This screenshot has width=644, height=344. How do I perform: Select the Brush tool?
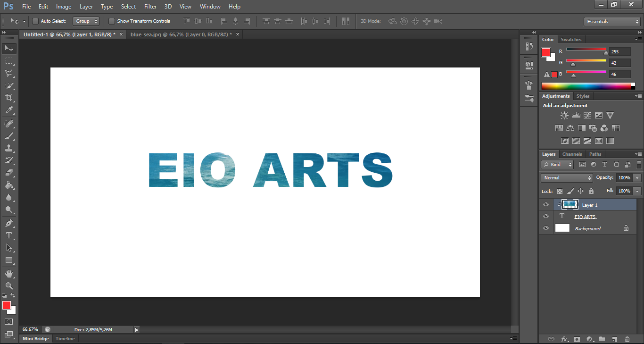[9, 136]
